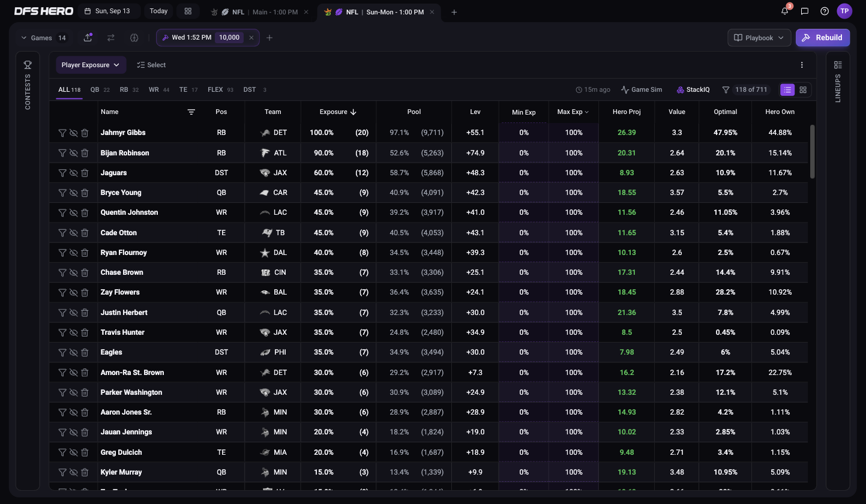
Task: Select the TE position tab
Action: click(x=188, y=89)
